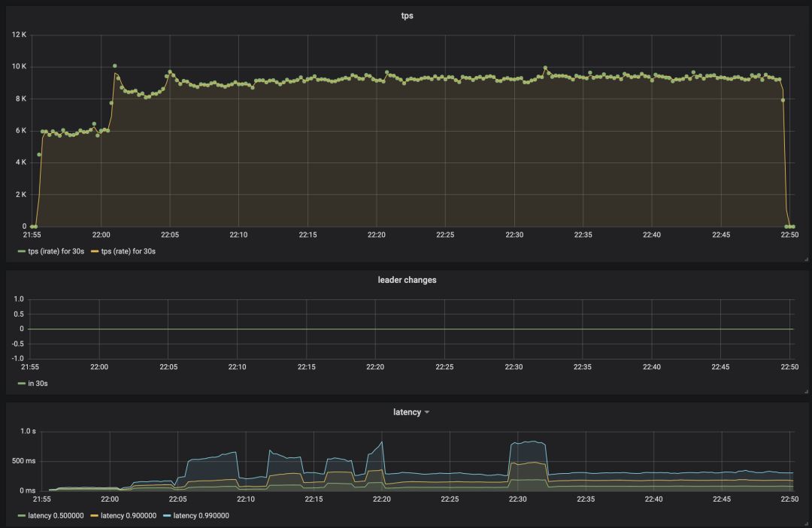Expand the dropdown caret next to latency title
812x528 pixels.
click(x=427, y=412)
